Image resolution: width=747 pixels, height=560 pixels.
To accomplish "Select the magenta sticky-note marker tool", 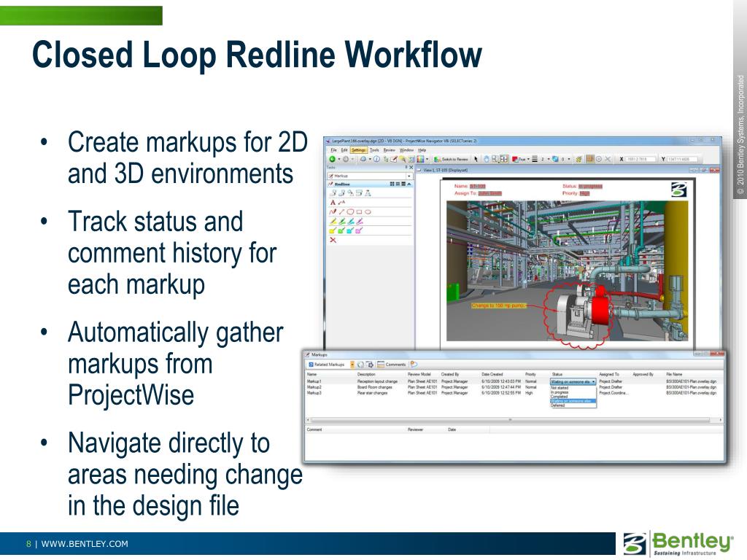I will point(359,230).
